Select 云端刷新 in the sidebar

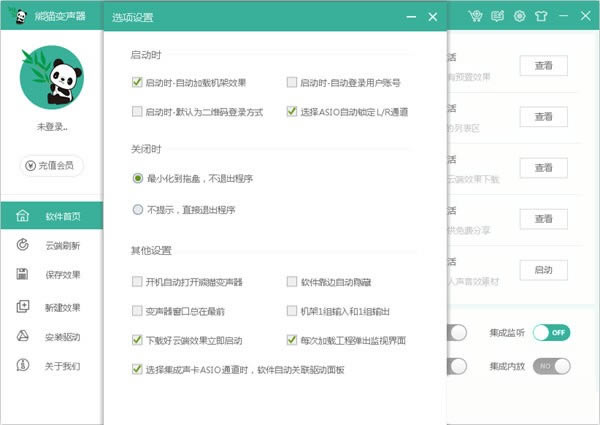(52, 245)
